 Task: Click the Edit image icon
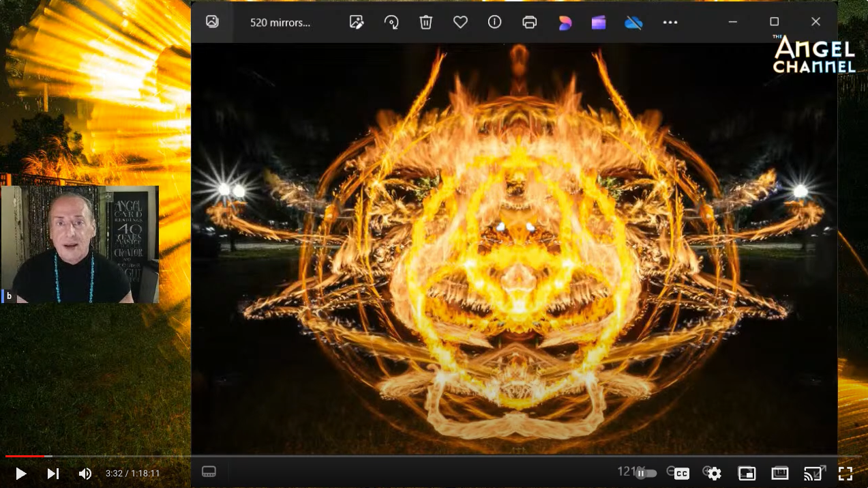[x=356, y=23]
